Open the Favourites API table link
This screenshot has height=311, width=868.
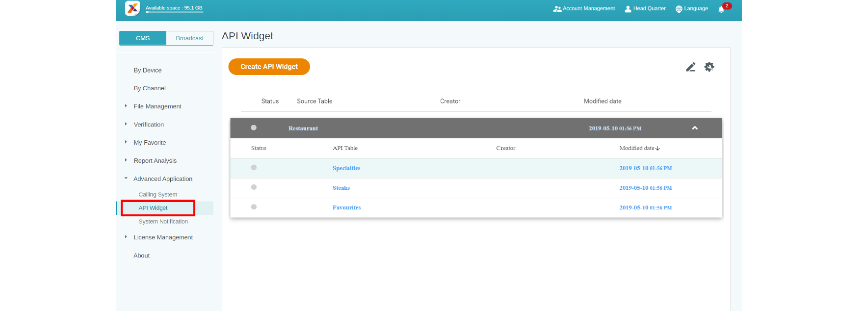pos(346,208)
